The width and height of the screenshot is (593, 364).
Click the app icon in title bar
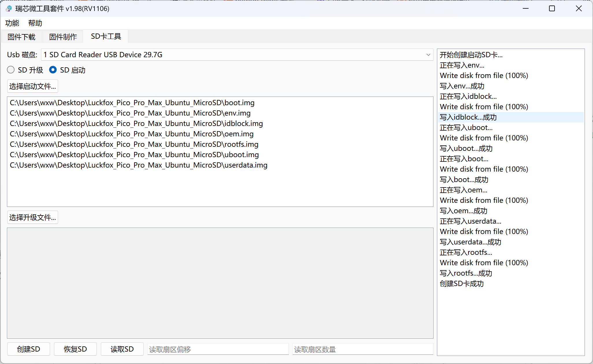[9, 9]
